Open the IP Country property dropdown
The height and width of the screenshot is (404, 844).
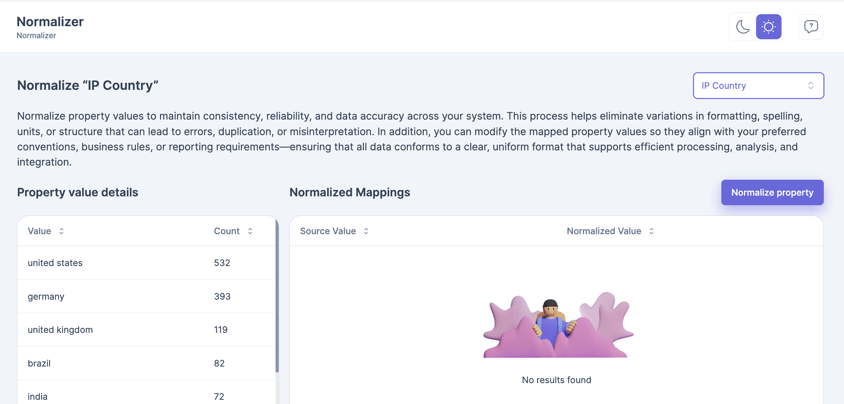[758, 86]
